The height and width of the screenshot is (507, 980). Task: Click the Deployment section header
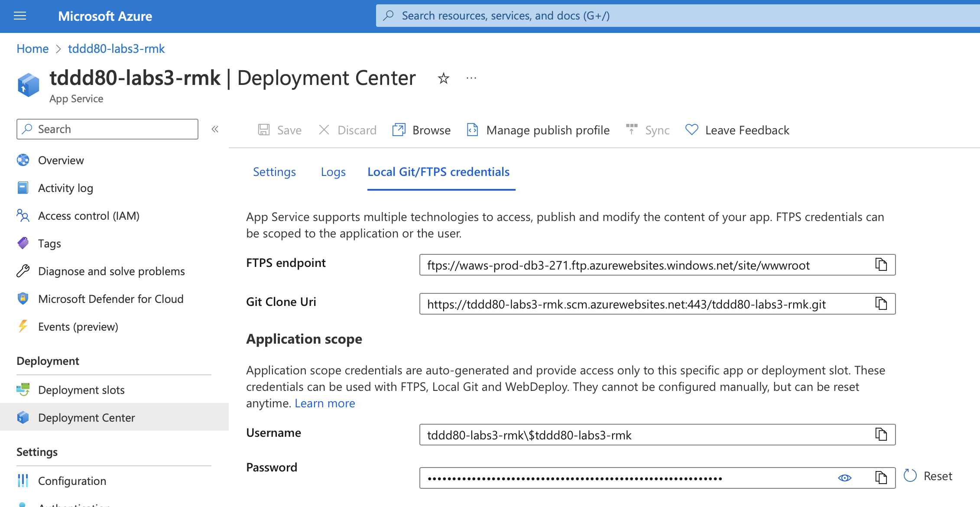[x=48, y=361]
